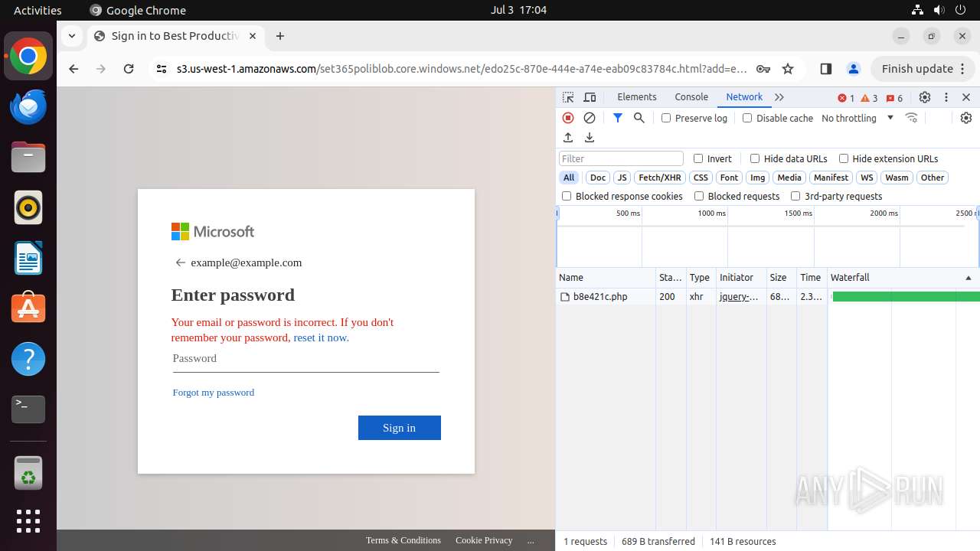Reload the current page
Screen dimensions: 980x551
[x=129, y=69]
